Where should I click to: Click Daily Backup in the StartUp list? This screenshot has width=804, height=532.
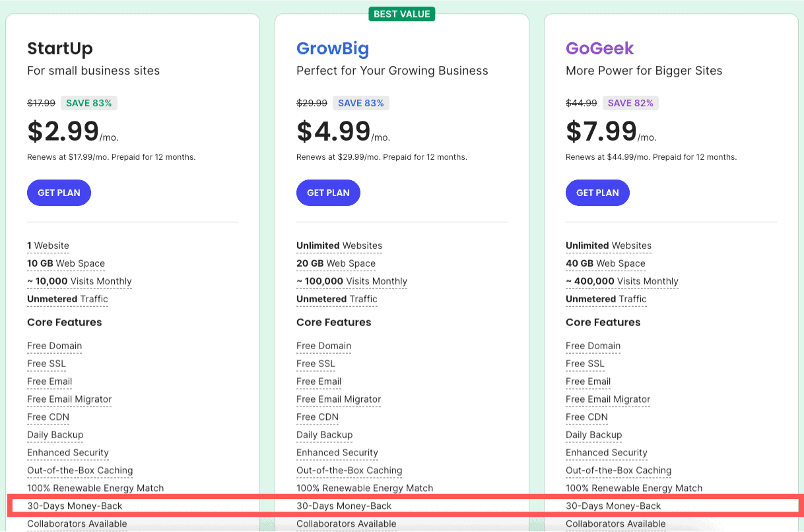click(x=55, y=435)
